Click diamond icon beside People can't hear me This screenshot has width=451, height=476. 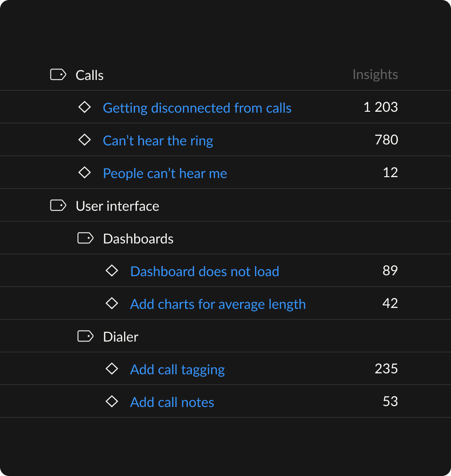click(x=85, y=173)
